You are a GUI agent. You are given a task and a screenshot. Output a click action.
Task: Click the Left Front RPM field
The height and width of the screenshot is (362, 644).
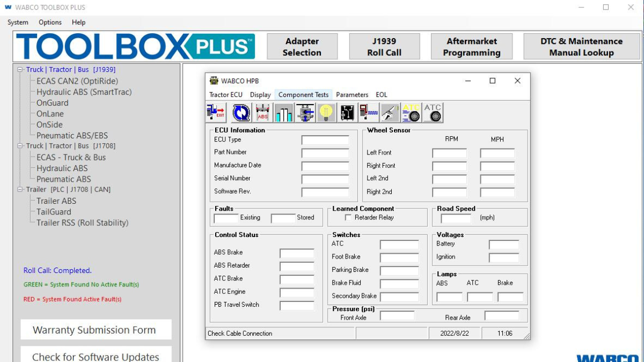(x=449, y=153)
